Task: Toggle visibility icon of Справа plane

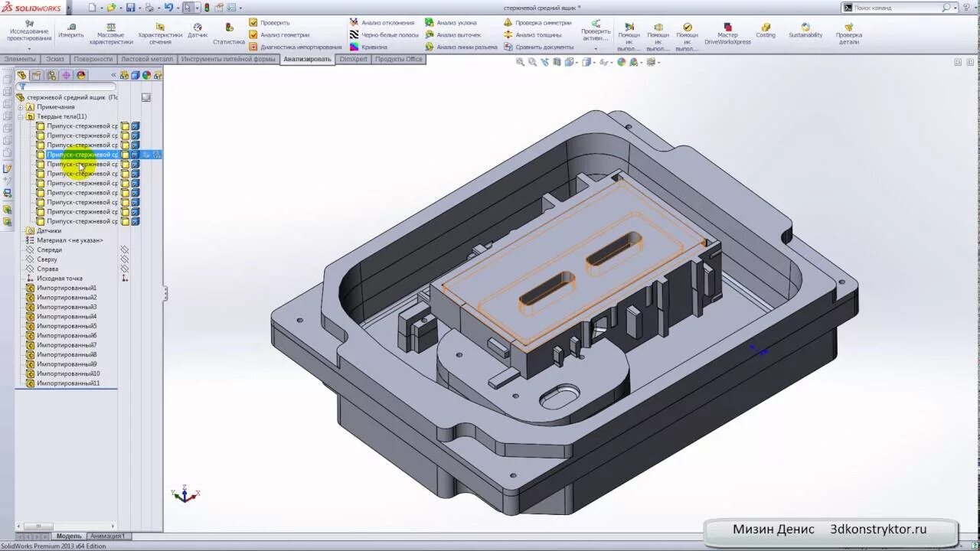Action: click(125, 269)
